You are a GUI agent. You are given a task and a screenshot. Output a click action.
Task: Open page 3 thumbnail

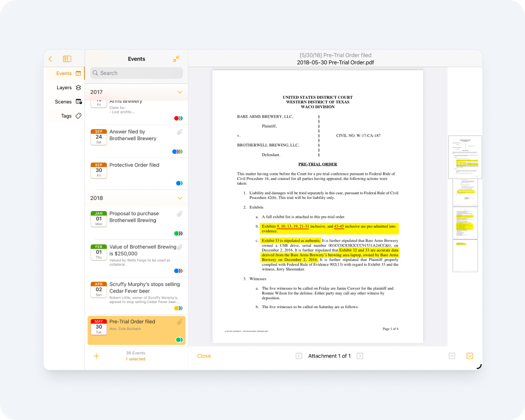click(465, 223)
